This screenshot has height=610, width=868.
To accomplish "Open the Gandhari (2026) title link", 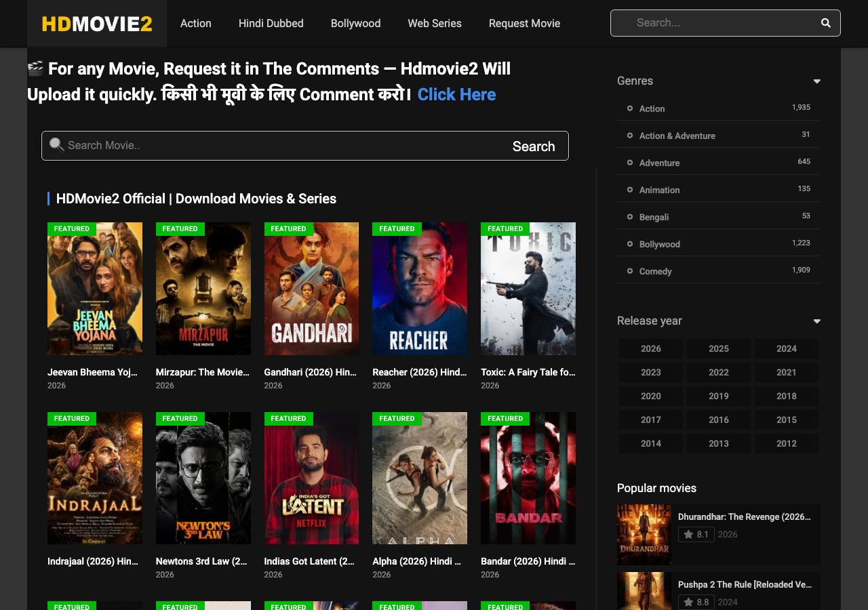I will 309,372.
